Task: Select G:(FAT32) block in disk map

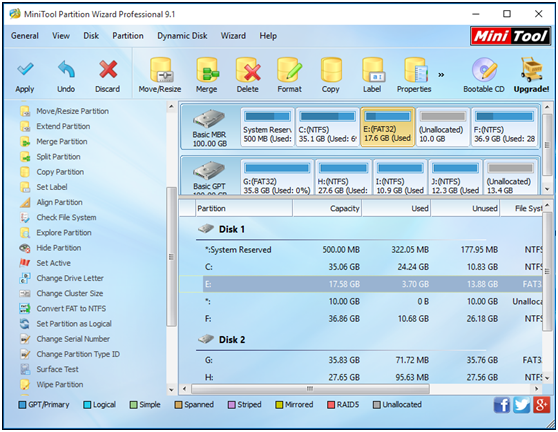Action: pyautogui.click(x=277, y=178)
